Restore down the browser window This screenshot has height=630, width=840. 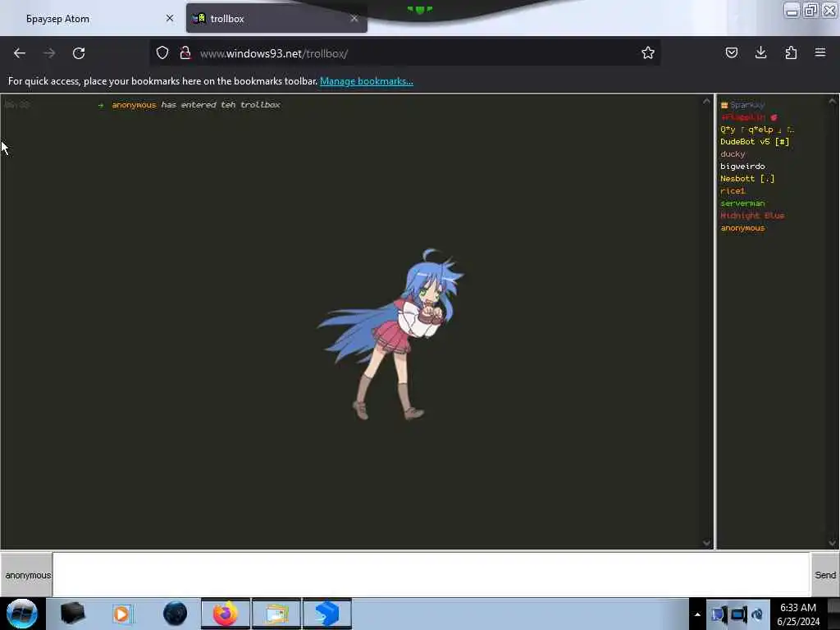pyautogui.click(x=810, y=10)
